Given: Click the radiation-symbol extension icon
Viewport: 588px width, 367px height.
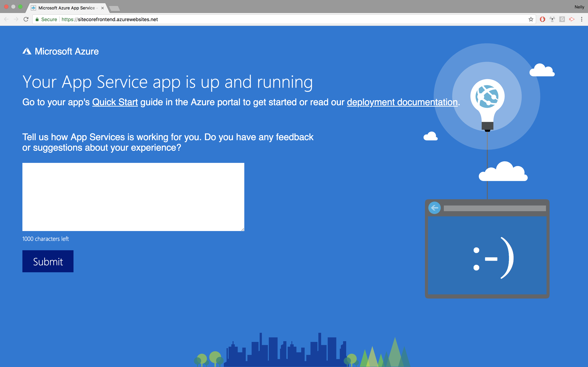Looking at the screenshot, I should click(552, 19).
